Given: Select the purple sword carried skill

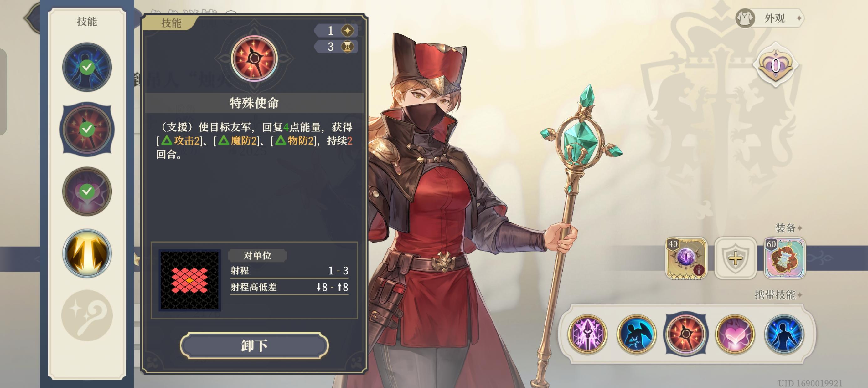Looking at the screenshot, I should tap(587, 334).
